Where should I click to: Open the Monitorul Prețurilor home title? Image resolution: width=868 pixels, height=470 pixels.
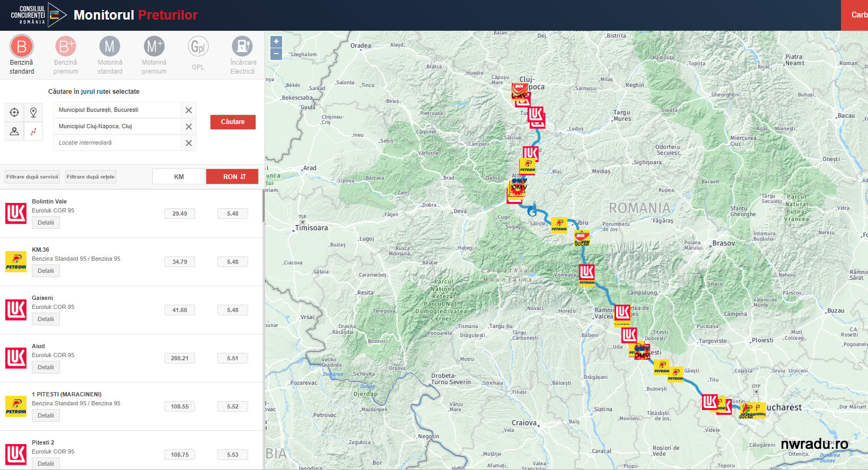[135, 15]
